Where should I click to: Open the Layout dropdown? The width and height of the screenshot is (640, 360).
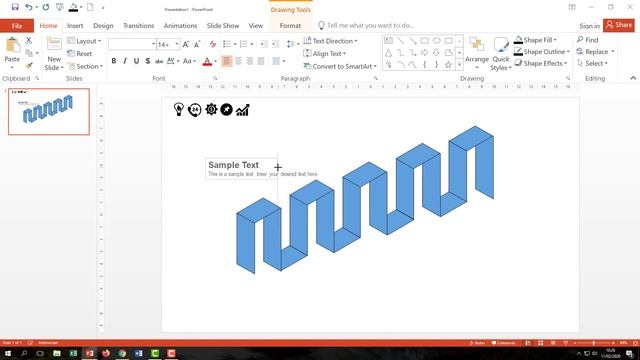(x=84, y=41)
